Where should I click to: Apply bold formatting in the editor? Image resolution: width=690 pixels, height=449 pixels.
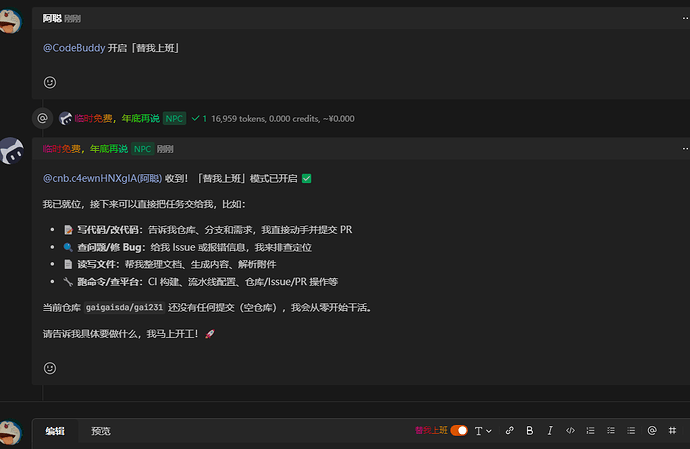point(530,431)
